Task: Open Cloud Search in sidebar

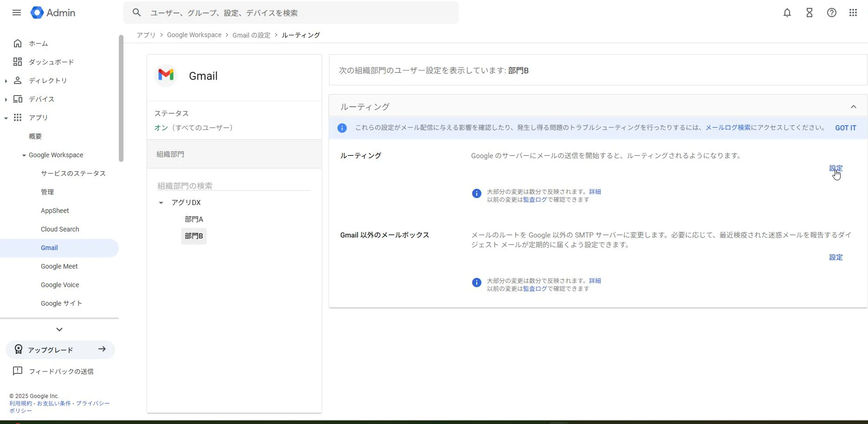Action: pos(59,229)
